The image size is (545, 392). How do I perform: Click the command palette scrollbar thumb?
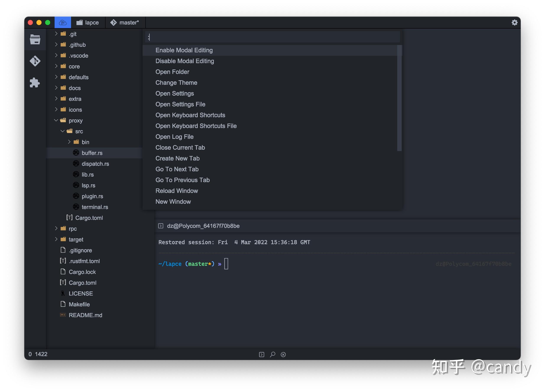pyautogui.click(x=399, y=98)
